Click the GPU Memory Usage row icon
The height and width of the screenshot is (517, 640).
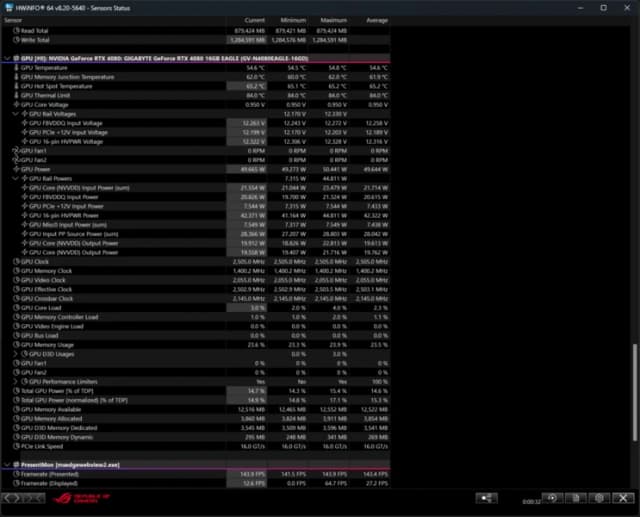(x=16, y=345)
